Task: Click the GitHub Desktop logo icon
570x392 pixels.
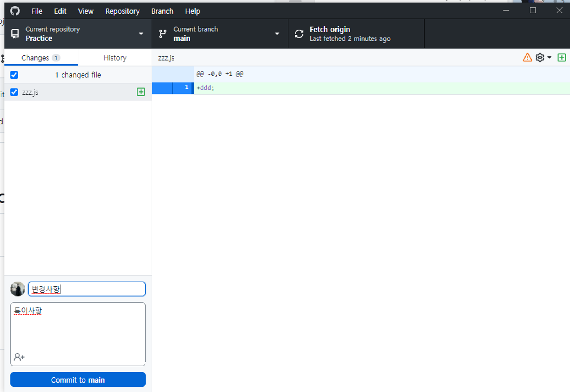Action: pyautogui.click(x=15, y=11)
